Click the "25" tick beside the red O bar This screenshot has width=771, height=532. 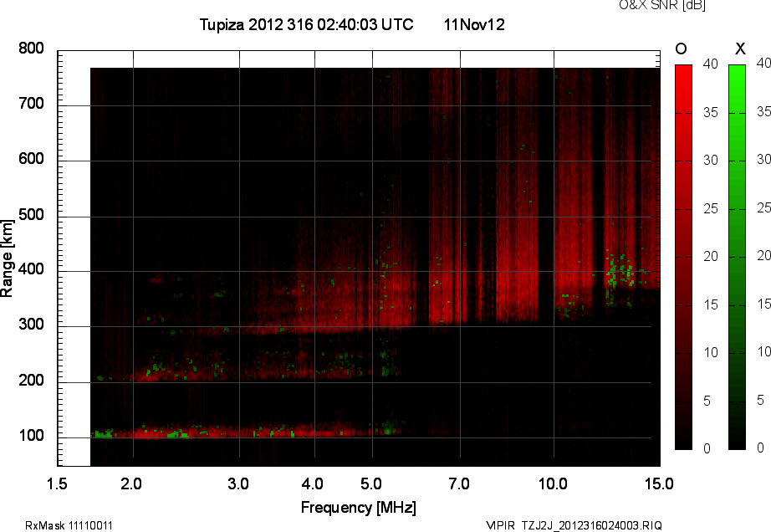click(711, 209)
